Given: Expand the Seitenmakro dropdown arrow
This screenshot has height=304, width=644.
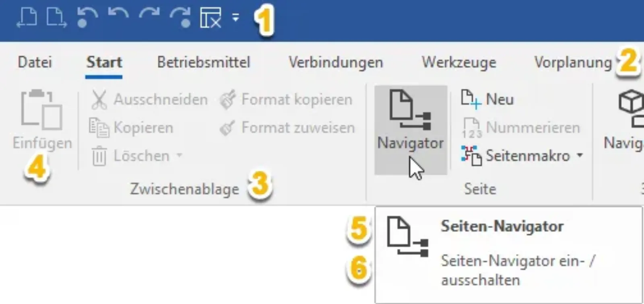Looking at the screenshot, I should coord(580,155).
